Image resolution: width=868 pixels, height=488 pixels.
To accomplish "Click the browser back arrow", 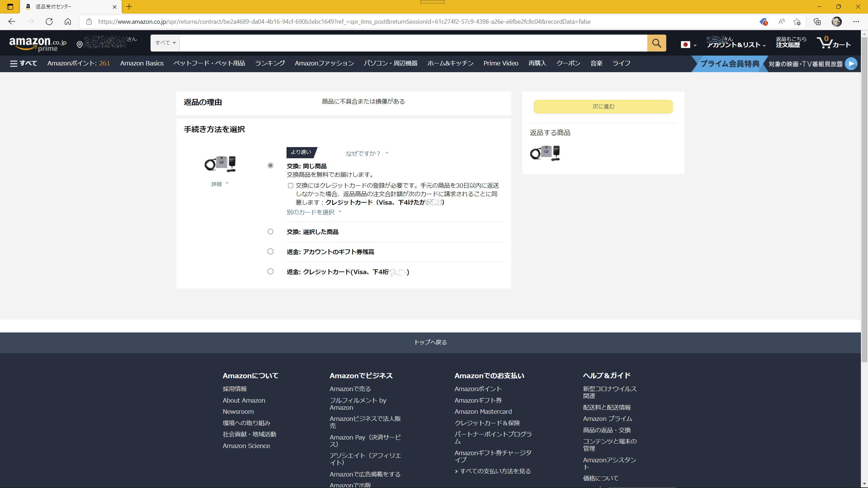I will pyautogui.click(x=12, y=22).
